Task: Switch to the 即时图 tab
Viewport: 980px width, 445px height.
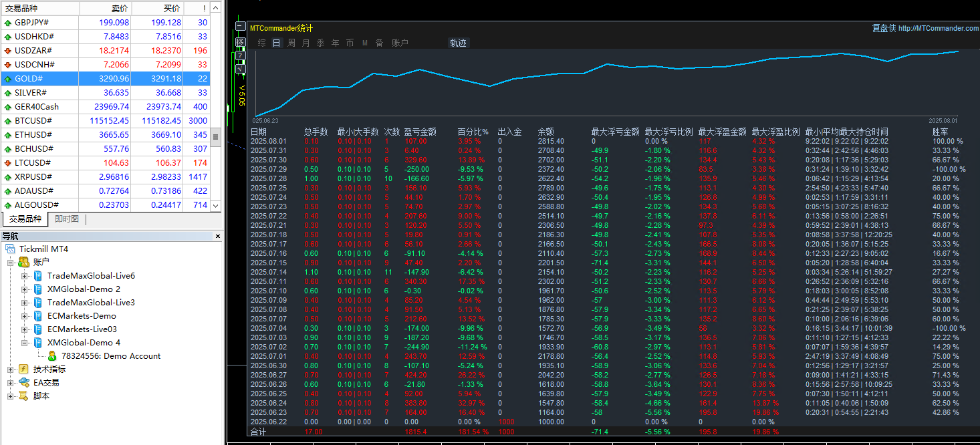Action: [x=67, y=219]
